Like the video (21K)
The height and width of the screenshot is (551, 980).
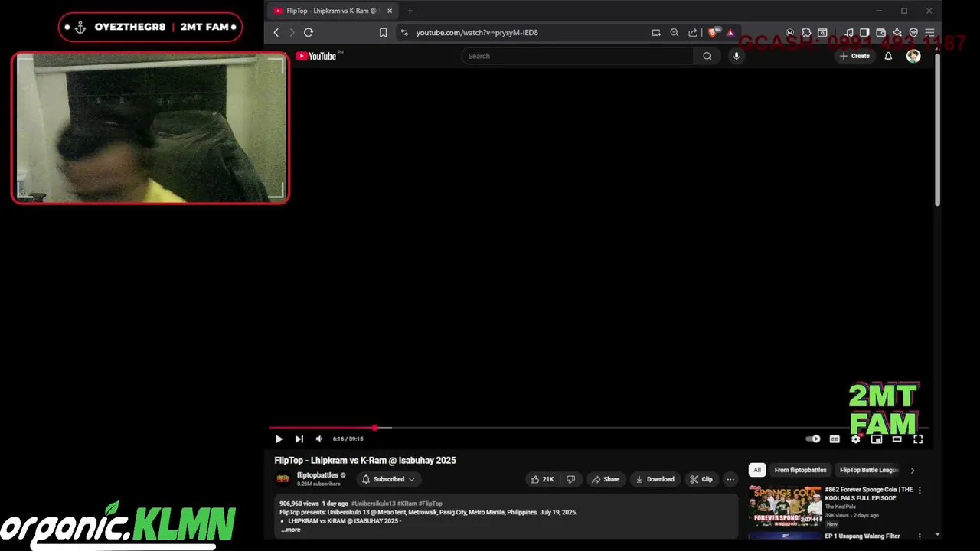(542, 479)
